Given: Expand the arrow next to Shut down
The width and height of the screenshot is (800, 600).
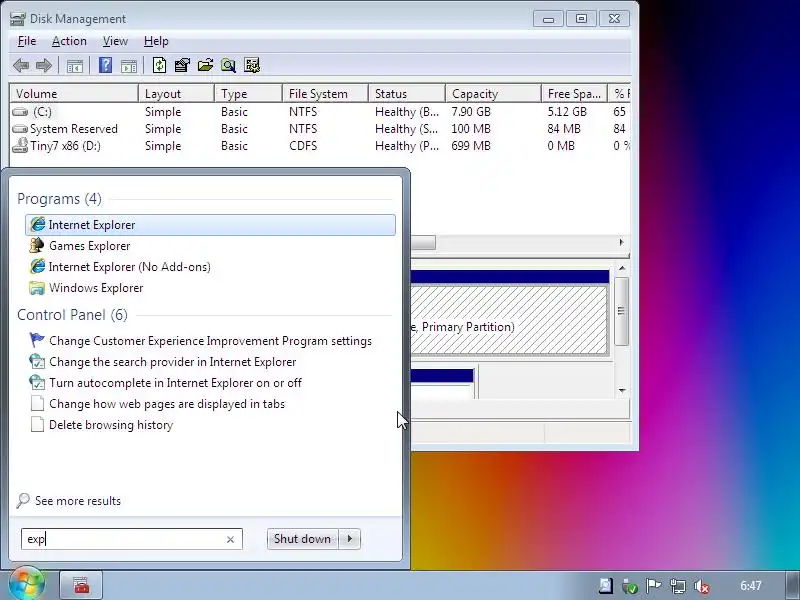Looking at the screenshot, I should coord(349,539).
